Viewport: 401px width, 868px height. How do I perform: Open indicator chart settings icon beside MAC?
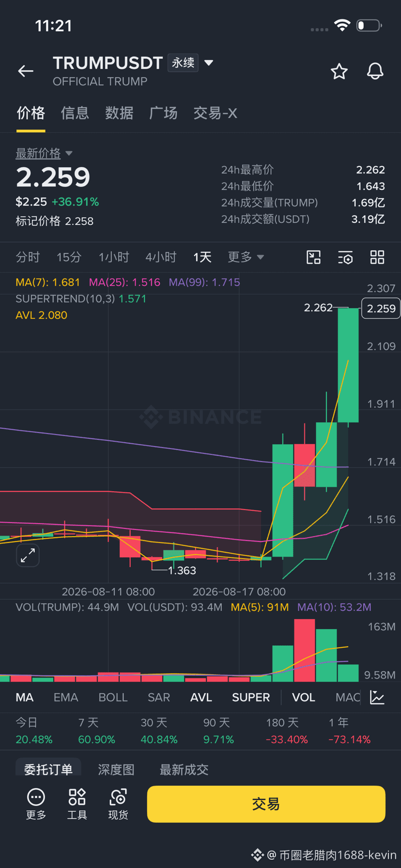tap(377, 697)
